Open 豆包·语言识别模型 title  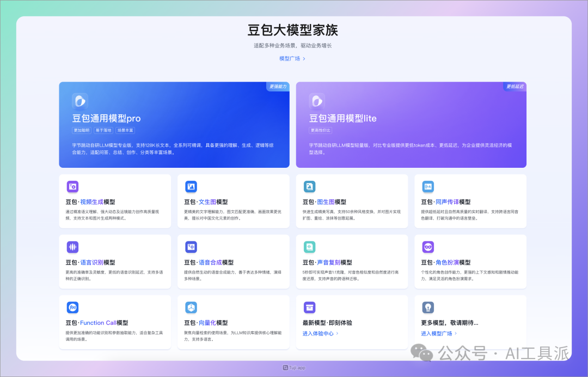[90, 262]
